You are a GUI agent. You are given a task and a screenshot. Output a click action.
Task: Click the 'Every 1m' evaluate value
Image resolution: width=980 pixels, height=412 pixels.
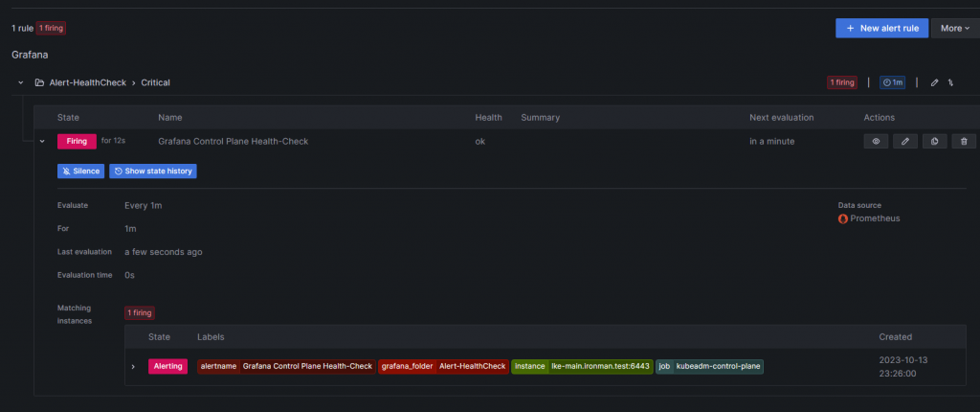144,205
